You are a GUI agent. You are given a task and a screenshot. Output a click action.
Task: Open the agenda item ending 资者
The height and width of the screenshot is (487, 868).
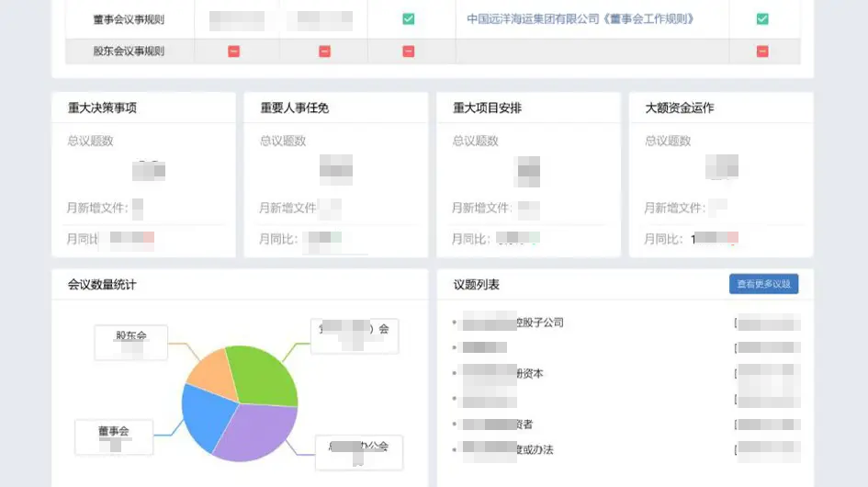tap(498, 425)
